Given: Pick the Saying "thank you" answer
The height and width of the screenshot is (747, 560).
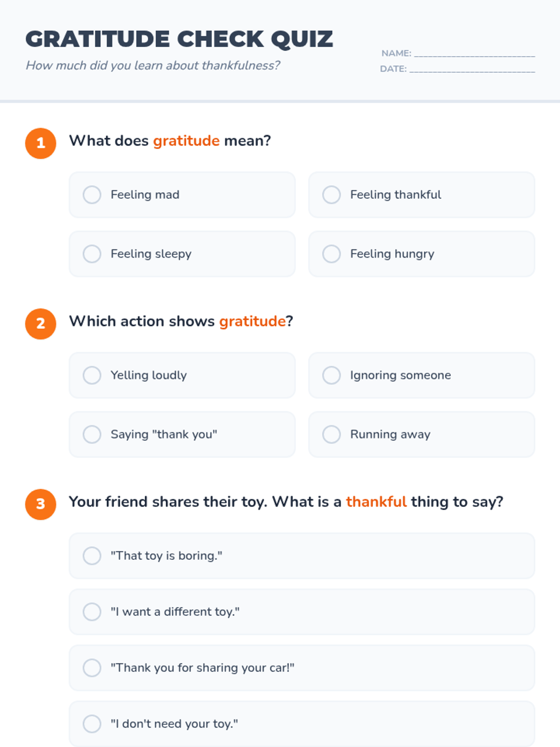Looking at the screenshot, I should click(182, 435).
